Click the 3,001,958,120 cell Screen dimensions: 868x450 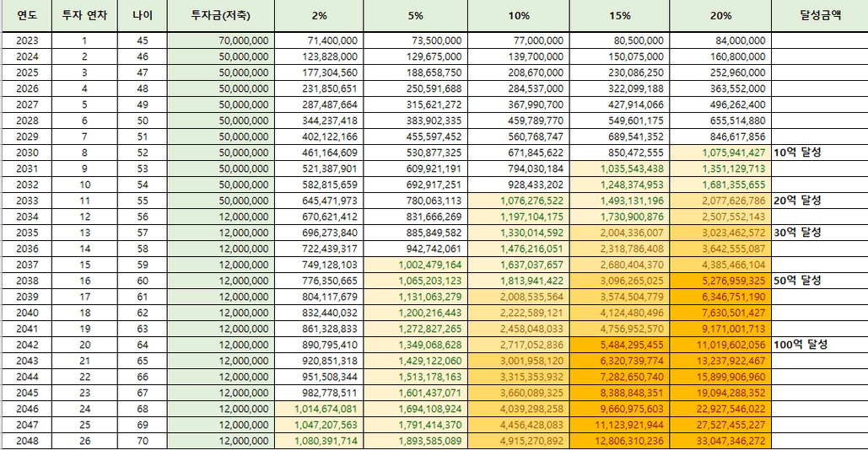point(519,361)
